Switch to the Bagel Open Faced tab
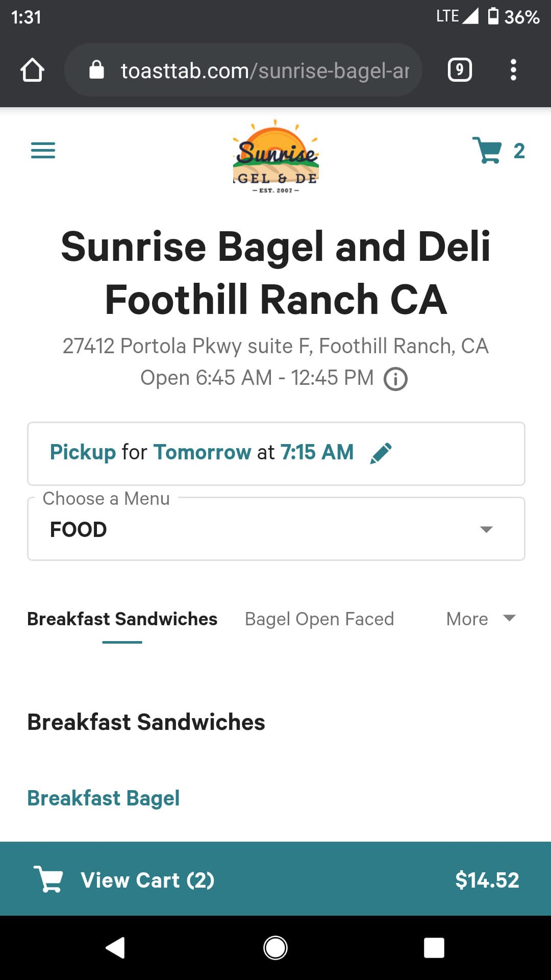Screen dimensions: 551x980 pos(319,619)
